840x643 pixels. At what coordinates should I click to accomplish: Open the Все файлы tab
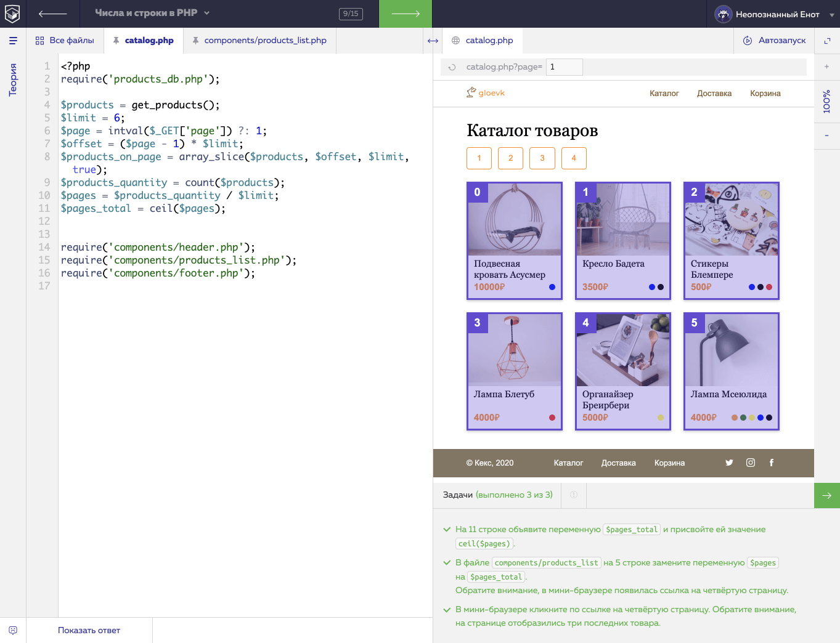tap(65, 41)
